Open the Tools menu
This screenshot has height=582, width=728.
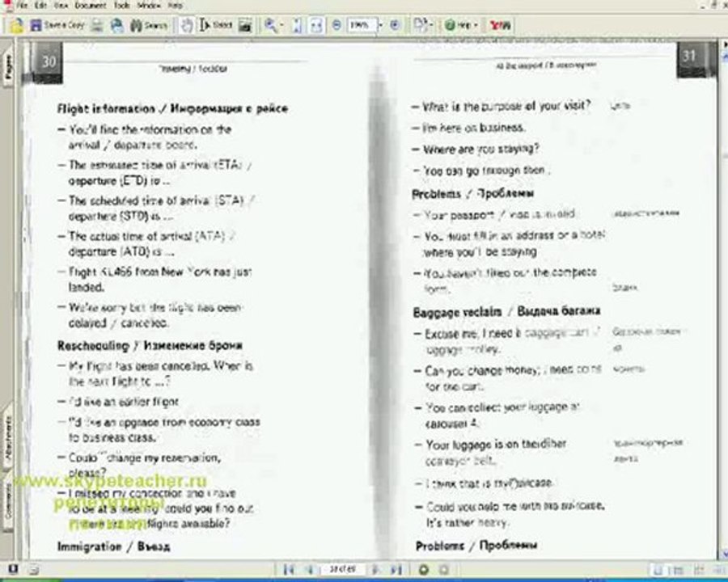tap(121, 6)
